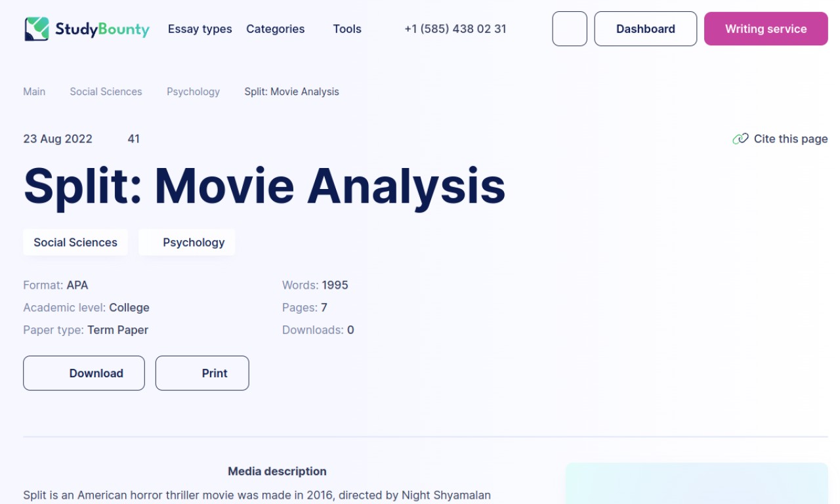
Task: Navigate to Social Sciences breadcrumb
Action: 106,92
